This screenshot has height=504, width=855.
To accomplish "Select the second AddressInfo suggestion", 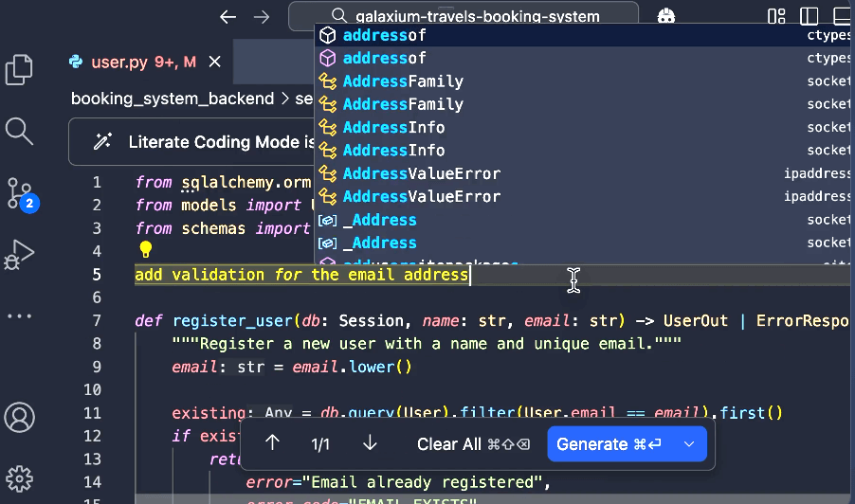I will point(582,151).
